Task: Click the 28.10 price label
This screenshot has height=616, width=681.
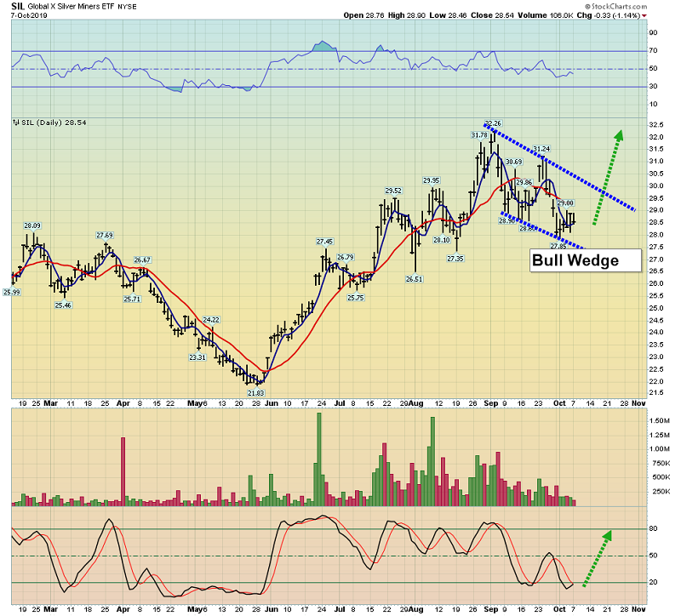Action: [442, 239]
